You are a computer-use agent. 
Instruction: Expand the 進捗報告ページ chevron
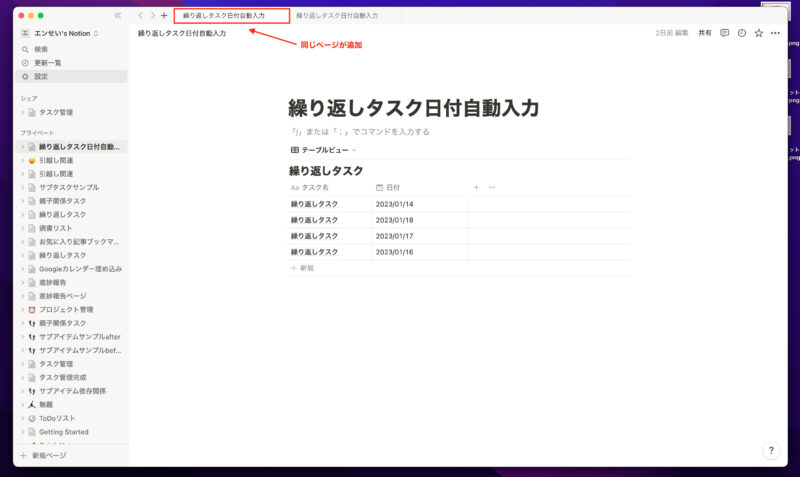22,296
